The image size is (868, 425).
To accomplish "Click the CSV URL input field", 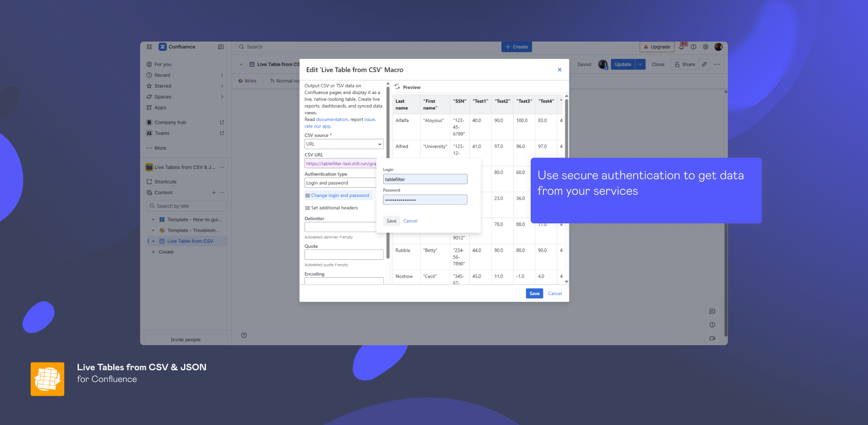I will click(341, 163).
